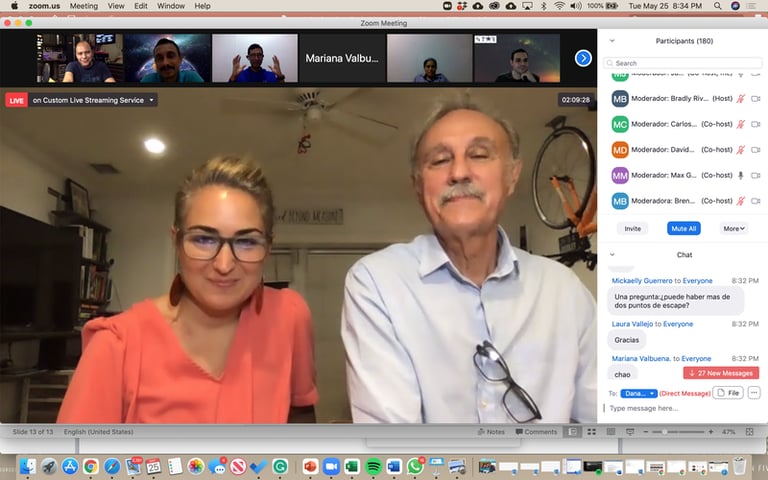This screenshot has height=480, width=768.
Task: Open Spotify from the Dock
Action: tap(373, 466)
